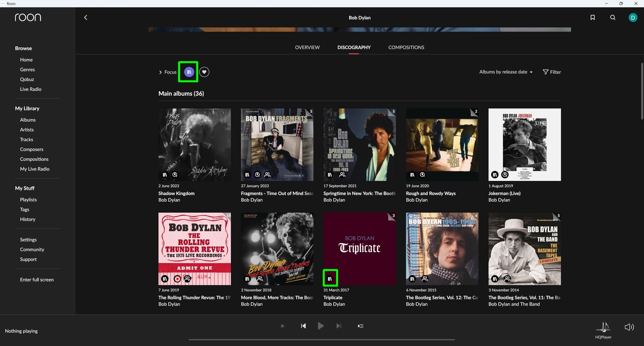Screen dimensions: 644x346
Task: Go back using the back arrow
Action: click(x=86, y=17)
